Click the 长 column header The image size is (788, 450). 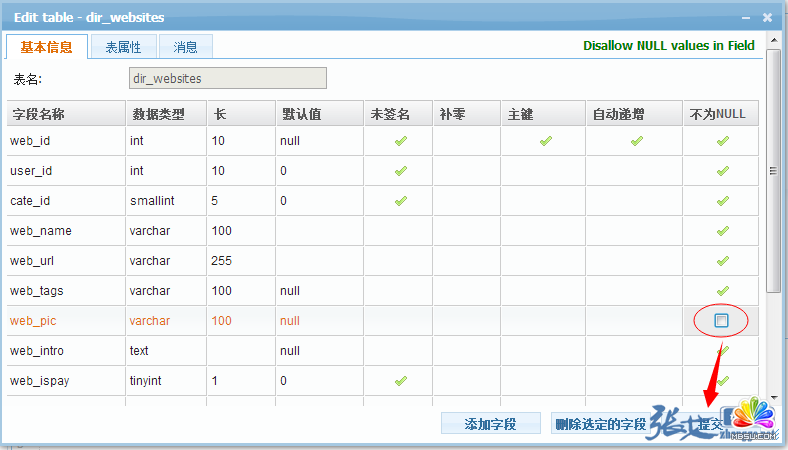pyautogui.click(x=241, y=114)
